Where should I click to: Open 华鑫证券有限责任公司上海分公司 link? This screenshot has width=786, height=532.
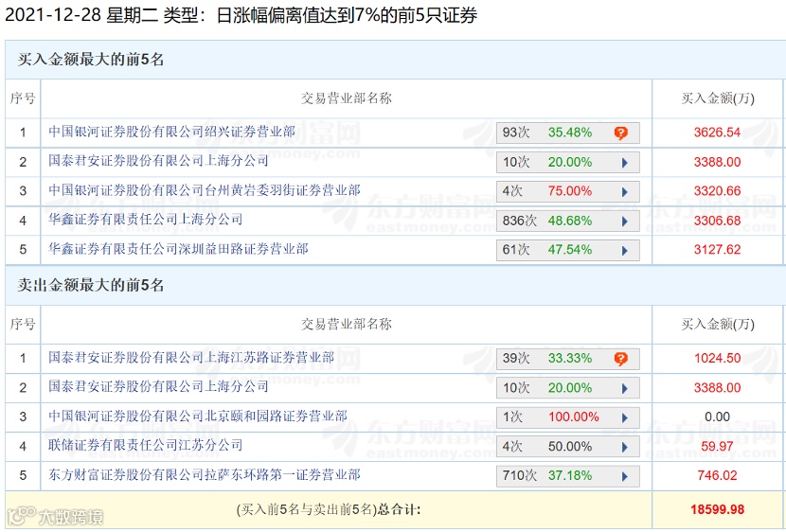pyautogui.click(x=146, y=220)
